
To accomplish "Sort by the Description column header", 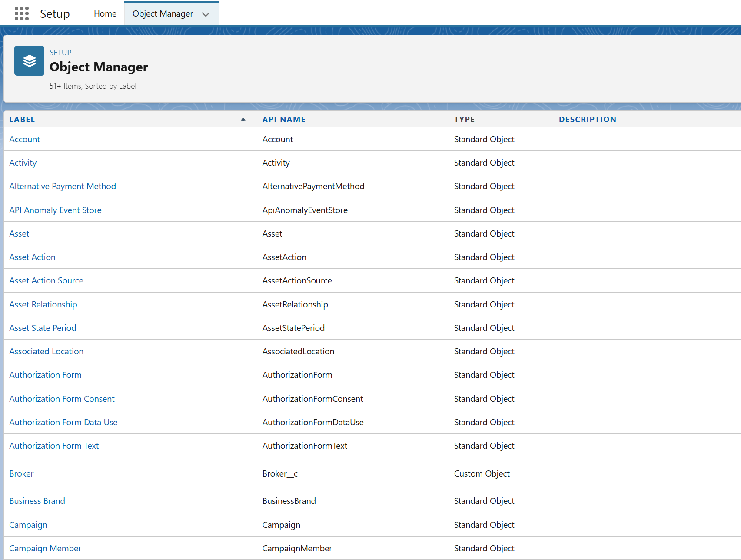I will pos(588,120).
